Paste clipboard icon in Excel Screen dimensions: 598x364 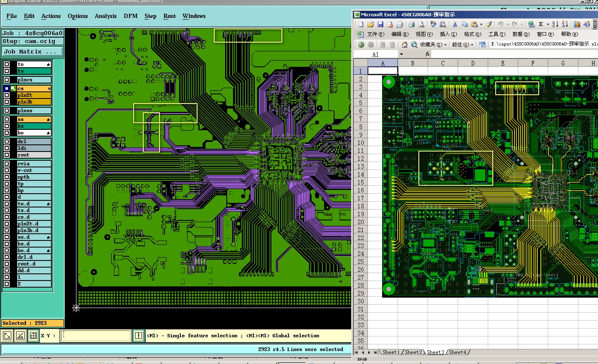tap(474, 25)
